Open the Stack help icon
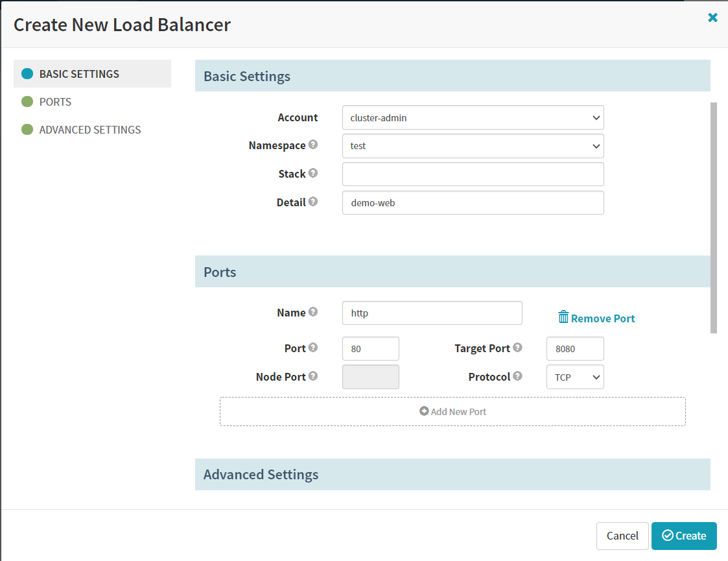The width and height of the screenshot is (728, 561). click(x=313, y=173)
